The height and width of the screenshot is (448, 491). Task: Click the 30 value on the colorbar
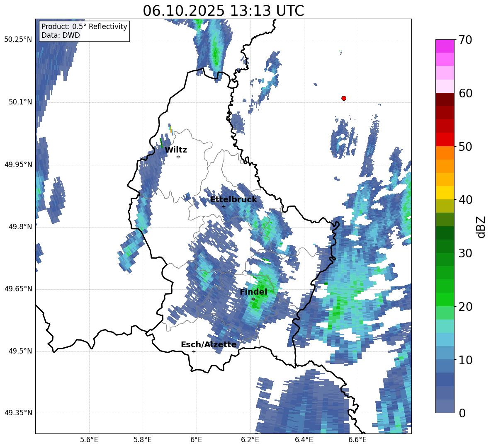pos(466,253)
